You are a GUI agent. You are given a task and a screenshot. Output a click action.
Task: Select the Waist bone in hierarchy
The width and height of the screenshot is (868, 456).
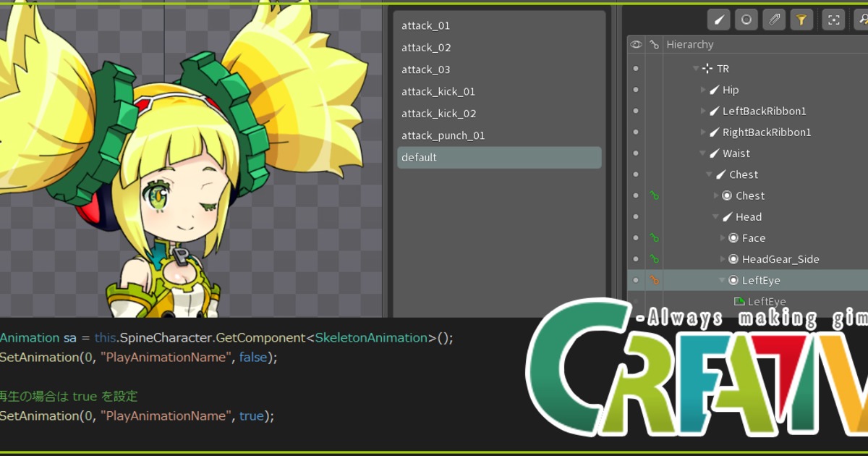736,153
